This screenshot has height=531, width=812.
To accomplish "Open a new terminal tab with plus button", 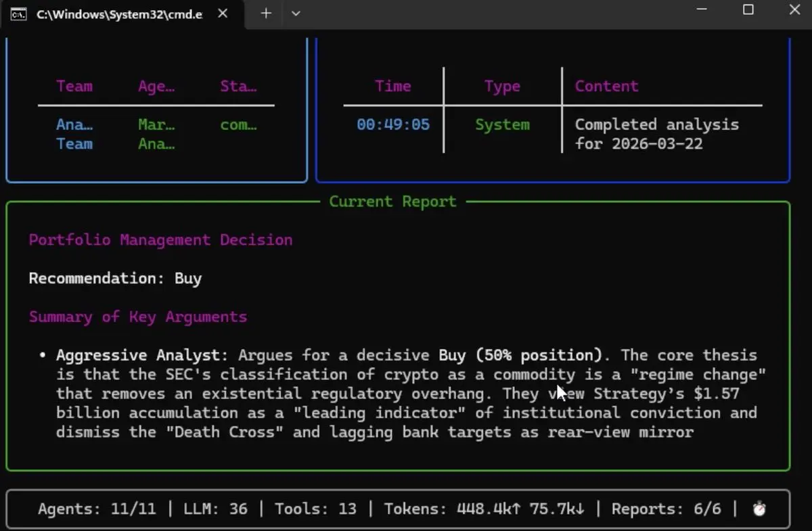I will point(266,14).
